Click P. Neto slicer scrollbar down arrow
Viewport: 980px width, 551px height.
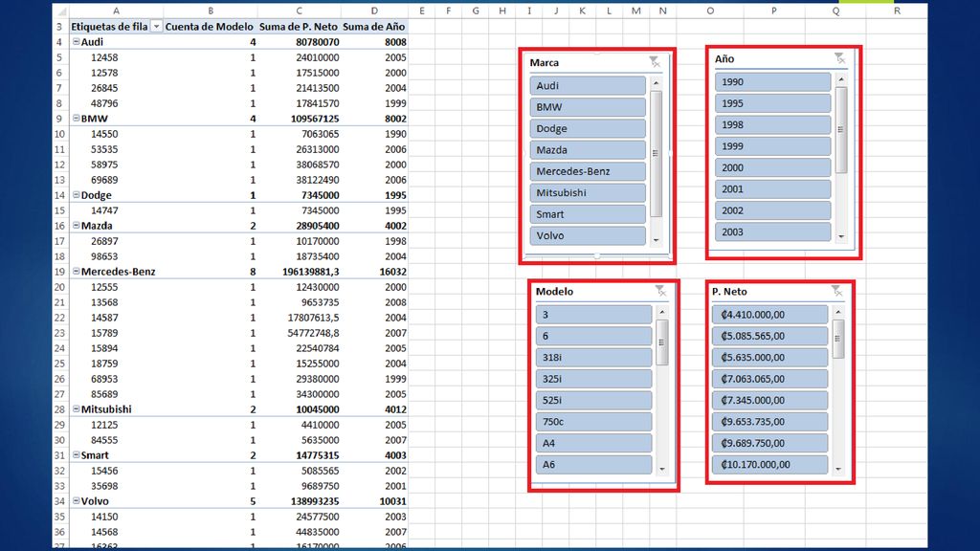point(838,469)
